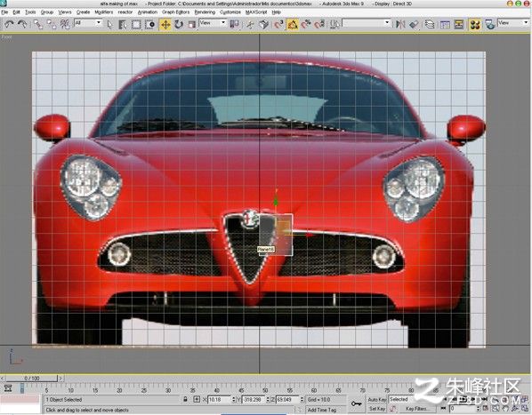The image size is (532, 415).
Task: Open the Graph Editors menu
Action: point(176,12)
